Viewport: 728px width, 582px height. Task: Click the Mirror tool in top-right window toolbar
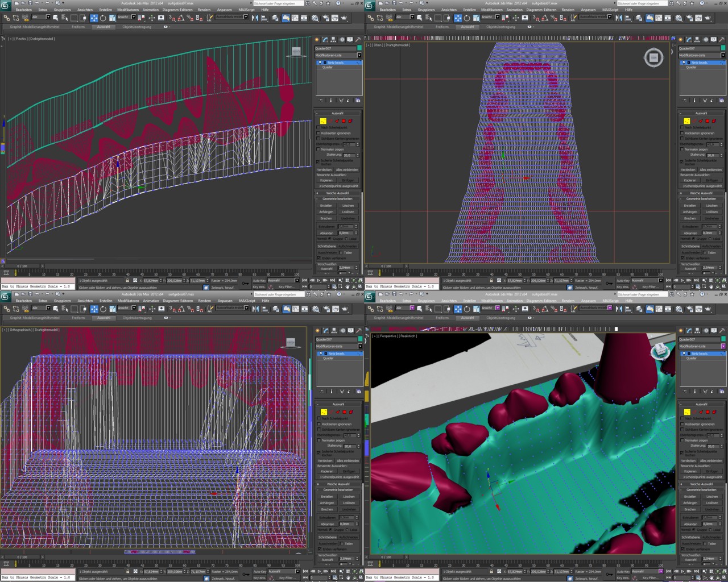[619, 18]
